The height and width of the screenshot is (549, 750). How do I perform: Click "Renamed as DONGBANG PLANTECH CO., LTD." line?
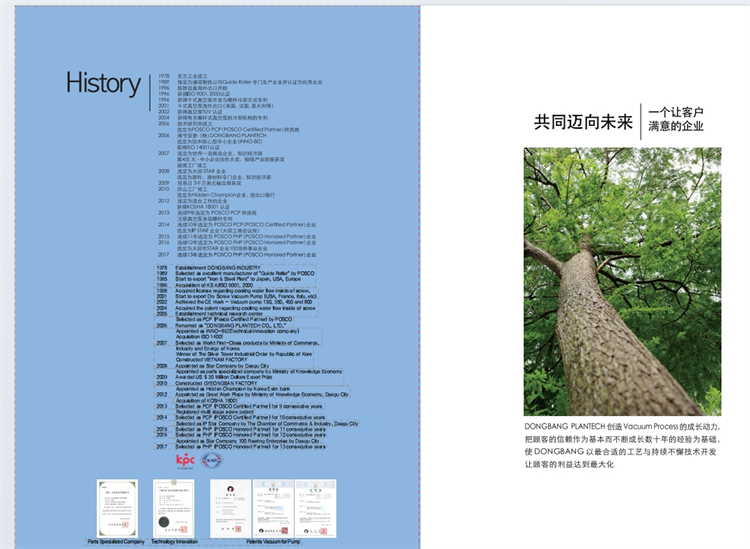click(x=231, y=326)
